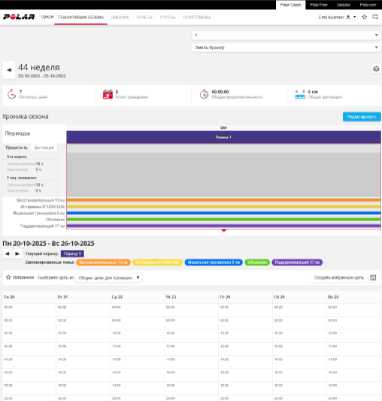Click the red calendar sessions icon

pyautogui.click(x=108, y=94)
